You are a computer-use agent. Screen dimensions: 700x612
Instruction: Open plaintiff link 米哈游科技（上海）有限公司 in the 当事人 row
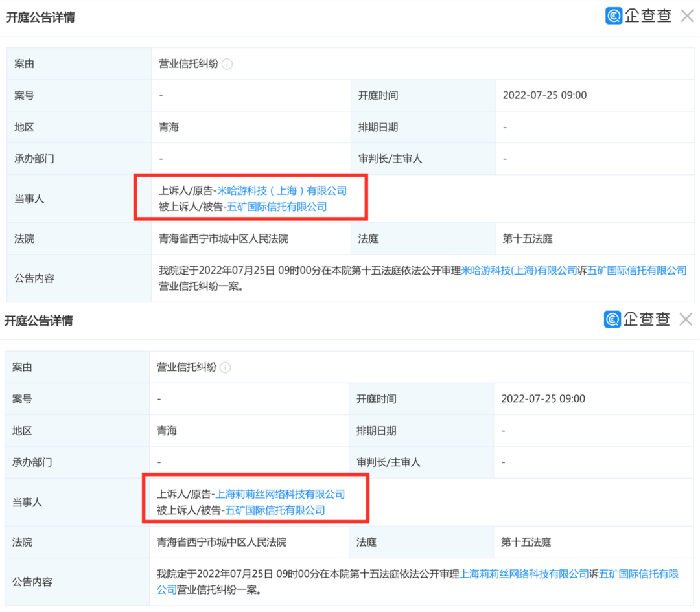(282, 190)
